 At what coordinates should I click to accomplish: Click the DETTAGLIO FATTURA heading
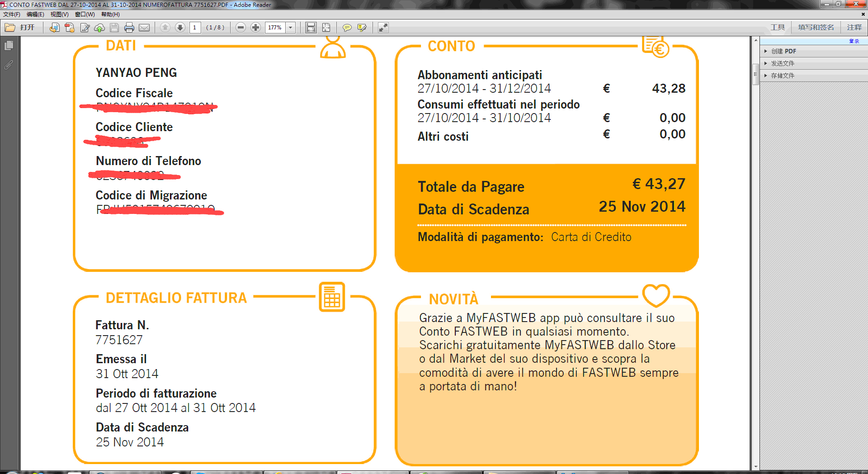pos(176,298)
